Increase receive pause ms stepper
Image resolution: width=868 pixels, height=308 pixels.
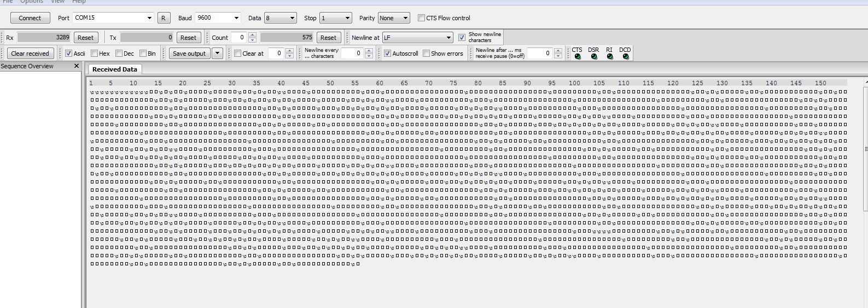click(x=558, y=51)
